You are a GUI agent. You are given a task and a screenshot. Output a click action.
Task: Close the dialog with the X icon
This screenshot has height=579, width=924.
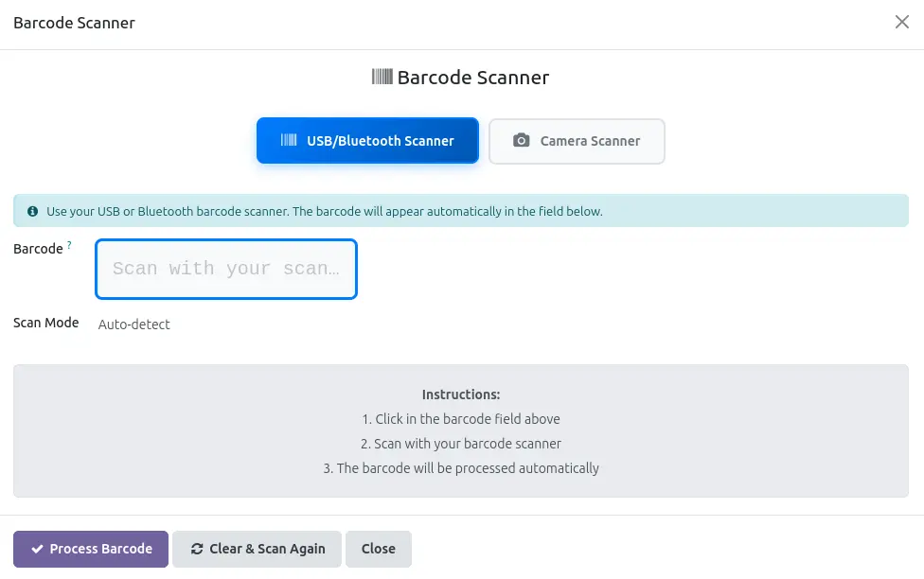tap(901, 23)
